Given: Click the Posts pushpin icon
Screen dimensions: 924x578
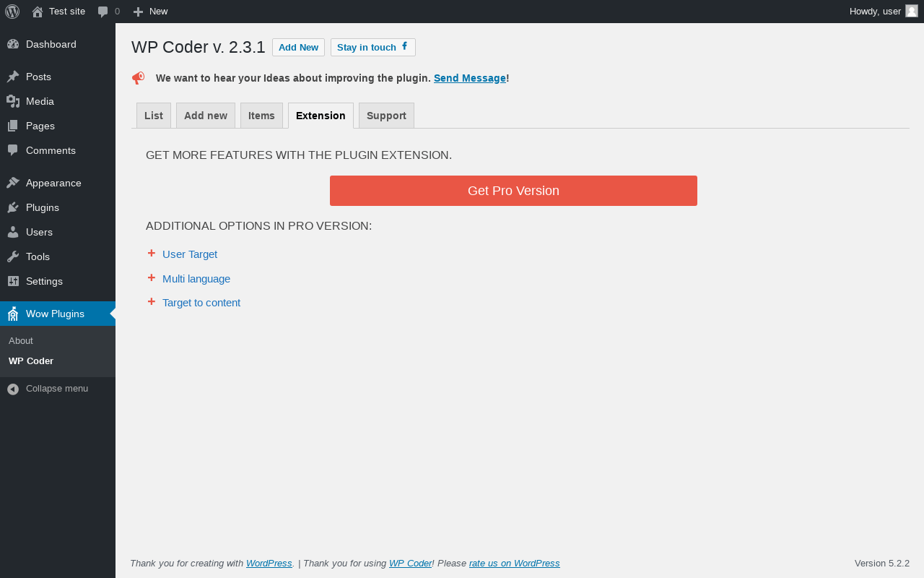Looking at the screenshot, I should click(13, 77).
